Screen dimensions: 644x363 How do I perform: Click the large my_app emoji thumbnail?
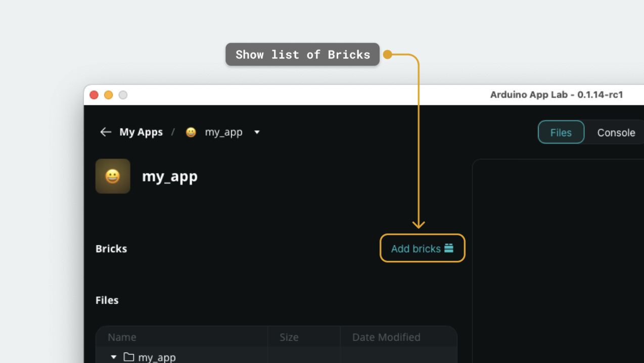(113, 176)
